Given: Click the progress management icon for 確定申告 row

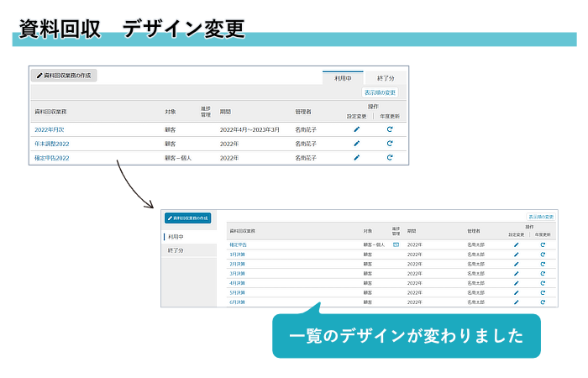Looking at the screenshot, I should coord(396,244).
